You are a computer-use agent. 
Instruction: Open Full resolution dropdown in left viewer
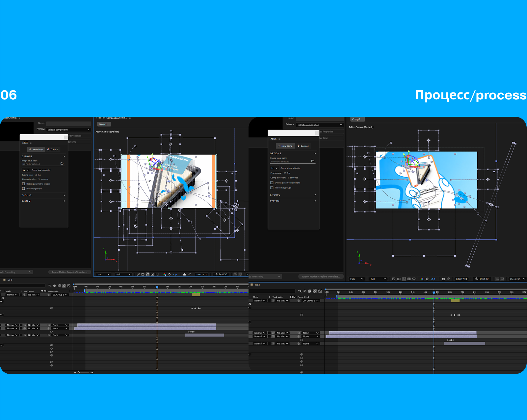pyautogui.click(x=123, y=274)
